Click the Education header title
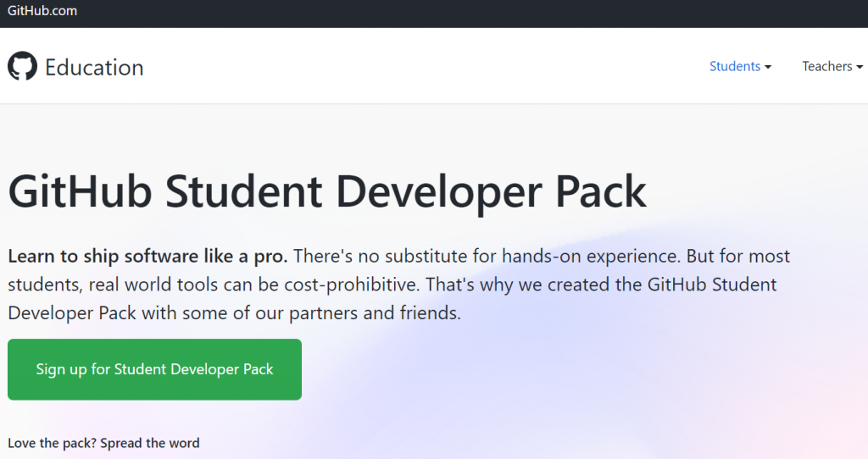Screen dimensions: 868x459 pos(94,68)
